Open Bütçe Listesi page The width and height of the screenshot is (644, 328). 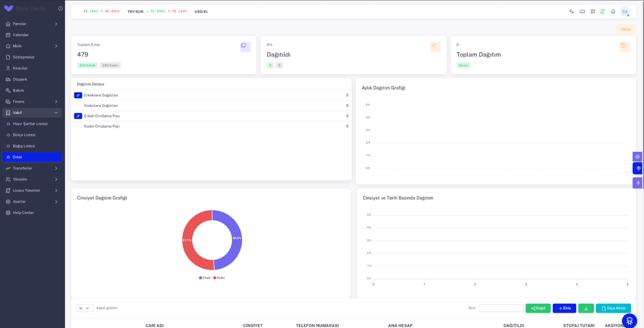[x=32, y=135]
